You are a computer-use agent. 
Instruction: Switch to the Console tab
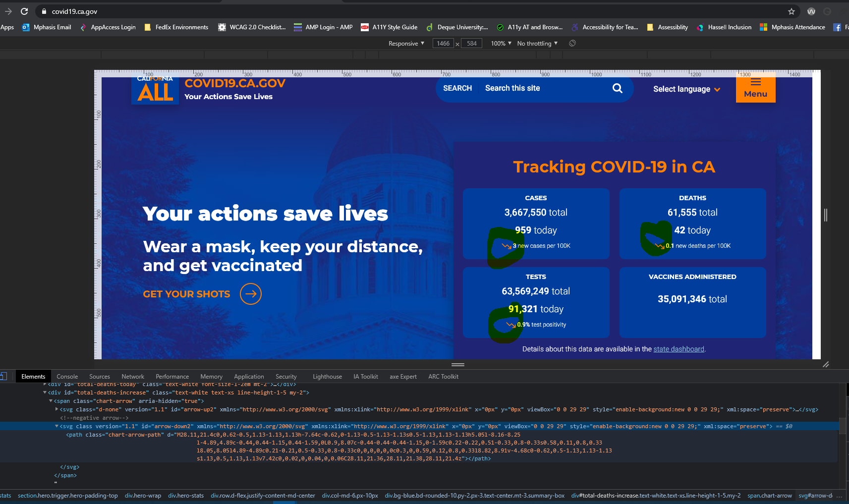[67, 377]
